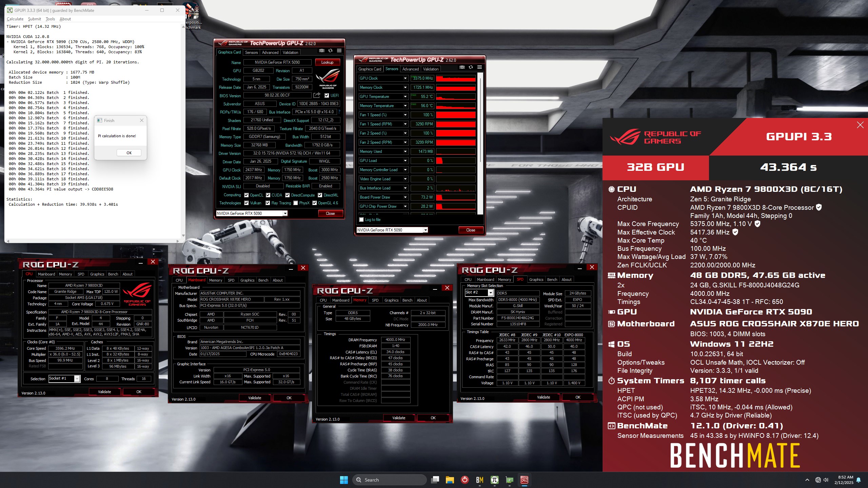Click the refresh icon in GPU-Z Sensors window

tap(471, 67)
